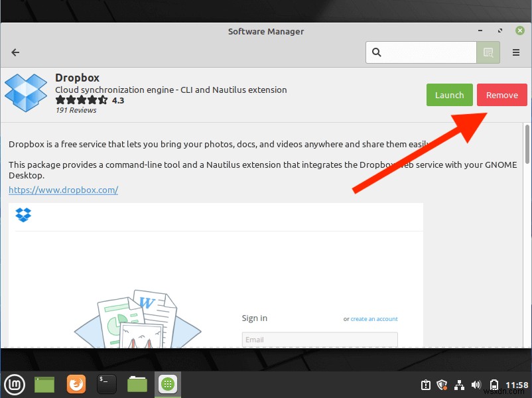Click the create an account link
532x398 pixels.
(374, 318)
